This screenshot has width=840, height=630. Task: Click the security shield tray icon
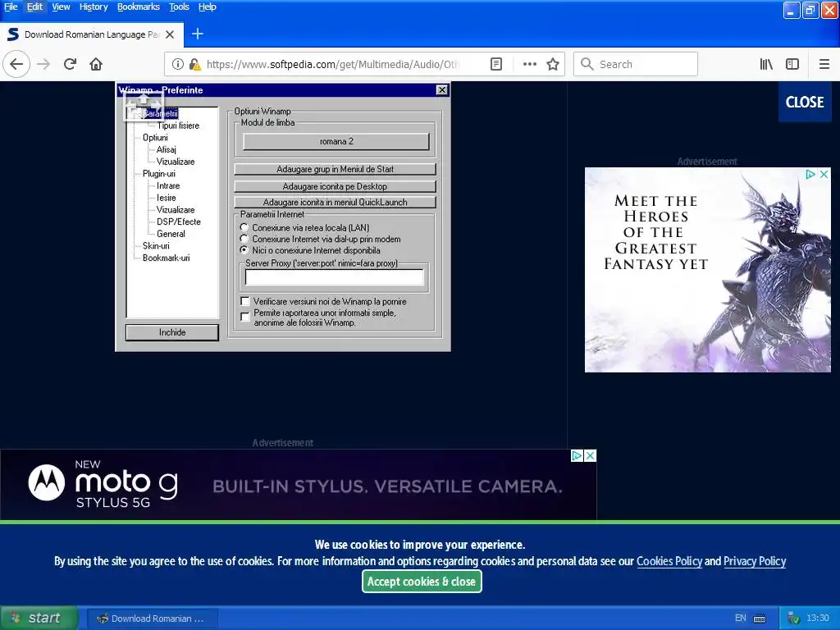point(793,619)
